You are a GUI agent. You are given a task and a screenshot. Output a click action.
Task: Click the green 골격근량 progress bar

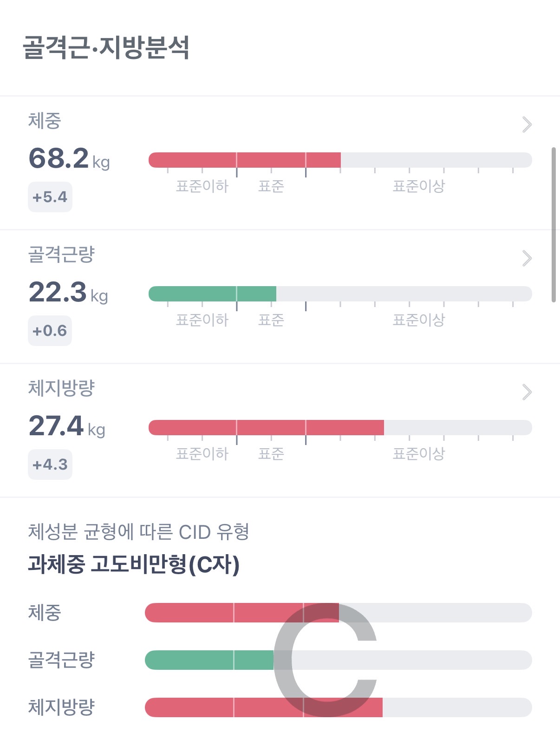[x=212, y=294]
